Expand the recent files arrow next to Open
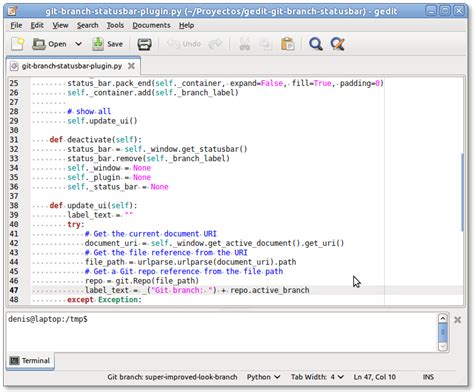Viewport: 474px width, 392px height. (78, 44)
